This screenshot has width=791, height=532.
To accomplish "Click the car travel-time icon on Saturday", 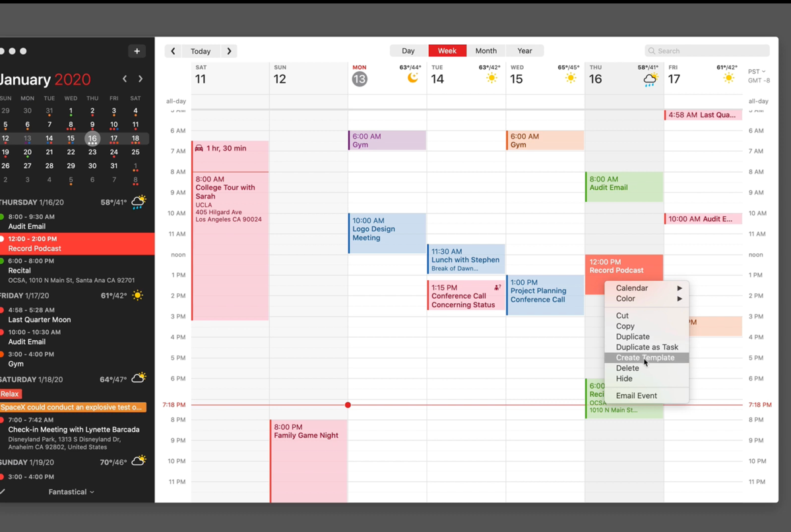I will point(199,148).
